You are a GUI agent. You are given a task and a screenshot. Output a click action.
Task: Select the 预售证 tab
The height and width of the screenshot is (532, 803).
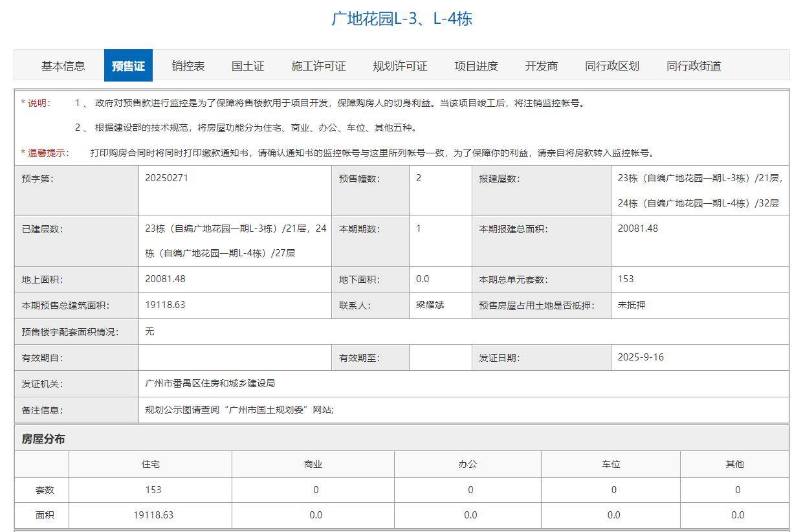(x=128, y=66)
